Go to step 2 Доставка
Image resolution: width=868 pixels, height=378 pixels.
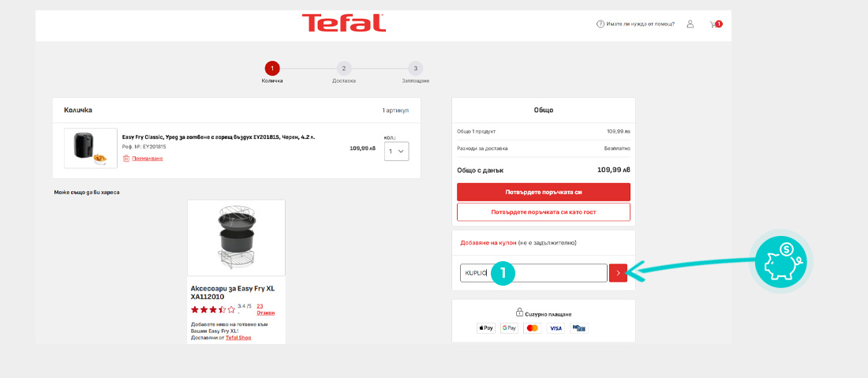pyautogui.click(x=344, y=69)
